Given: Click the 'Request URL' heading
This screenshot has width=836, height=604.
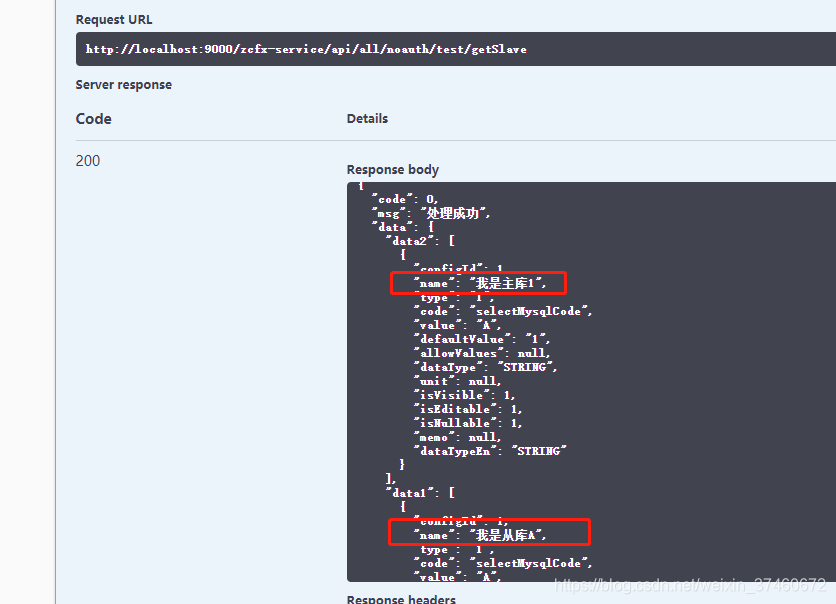Looking at the screenshot, I should tap(114, 20).
